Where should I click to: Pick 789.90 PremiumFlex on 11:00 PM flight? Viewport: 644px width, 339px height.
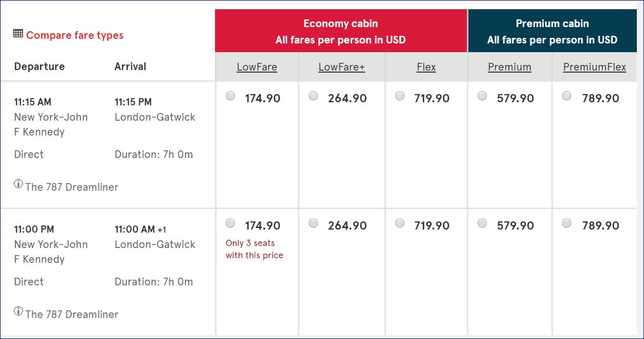click(x=567, y=223)
